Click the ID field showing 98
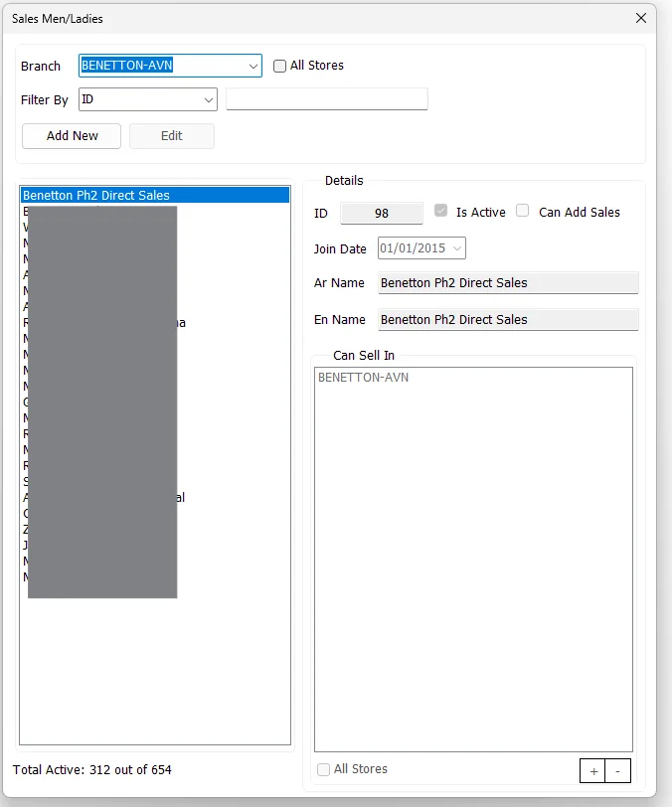Viewport: 672px width, 807px height. pyautogui.click(x=382, y=213)
